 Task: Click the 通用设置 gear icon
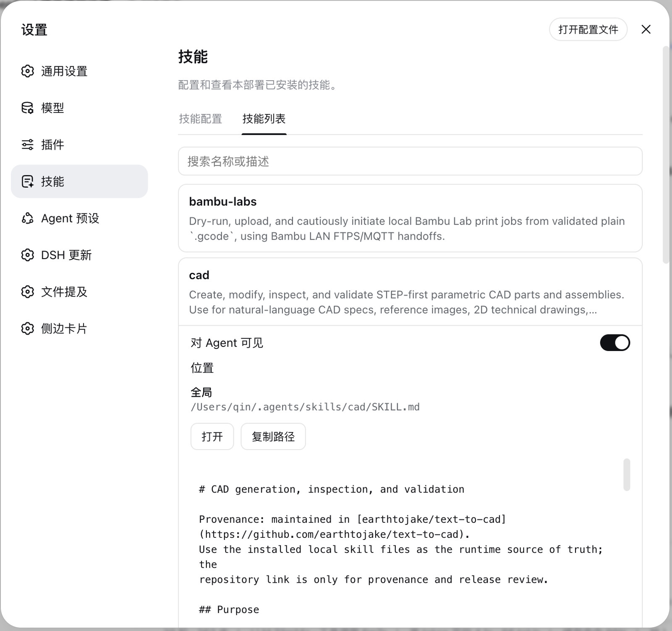[x=27, y=71]
